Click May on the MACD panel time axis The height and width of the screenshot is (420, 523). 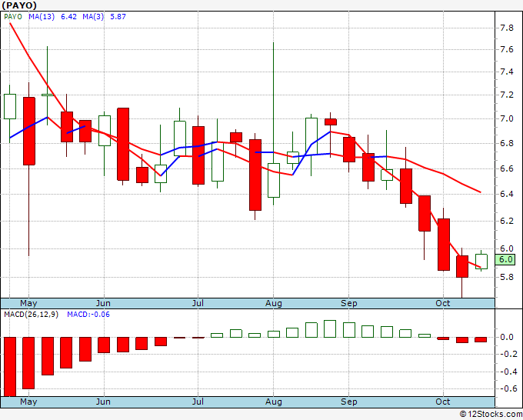coord(28,402)
